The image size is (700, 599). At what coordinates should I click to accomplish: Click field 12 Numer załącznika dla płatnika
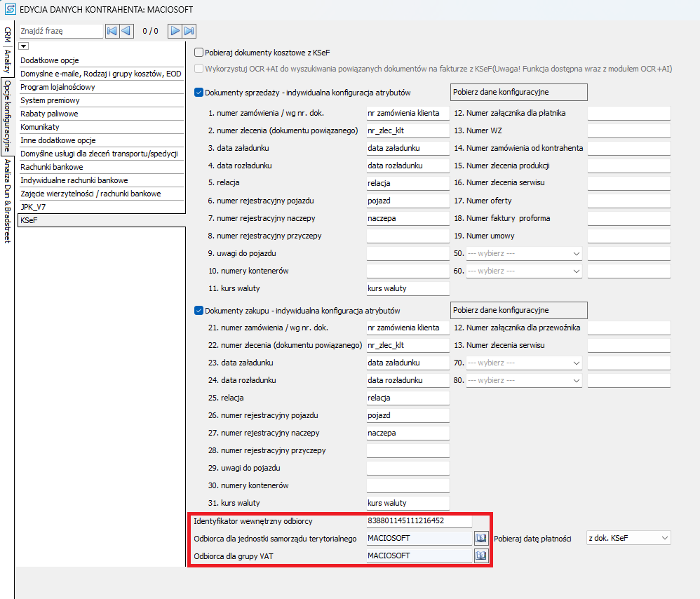[x=629, y=114]
